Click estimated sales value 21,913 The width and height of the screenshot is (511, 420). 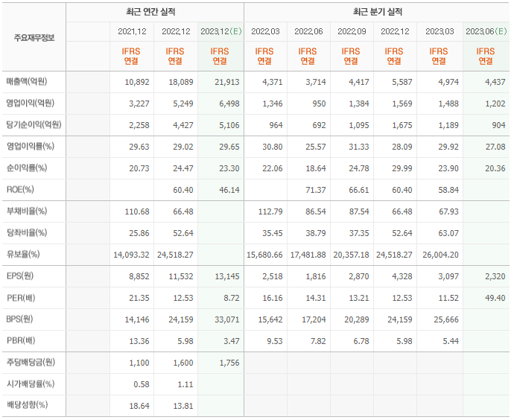(x=226, y=82)
